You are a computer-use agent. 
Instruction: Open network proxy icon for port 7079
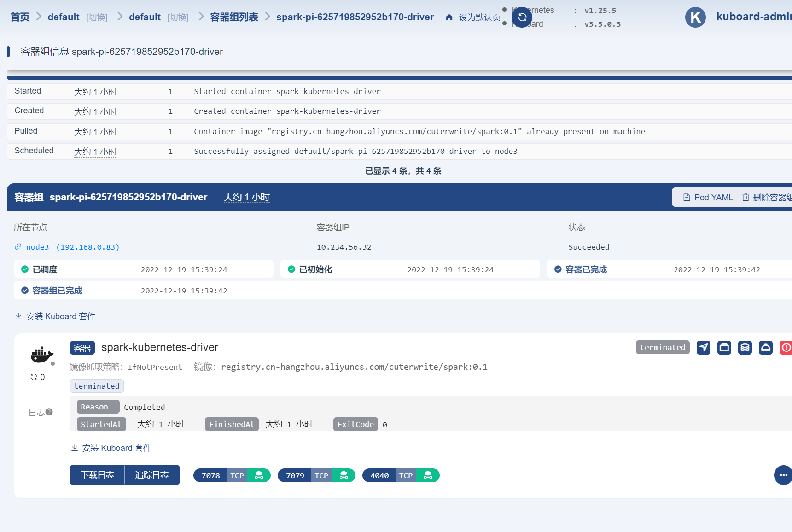[x=344, y=475]
